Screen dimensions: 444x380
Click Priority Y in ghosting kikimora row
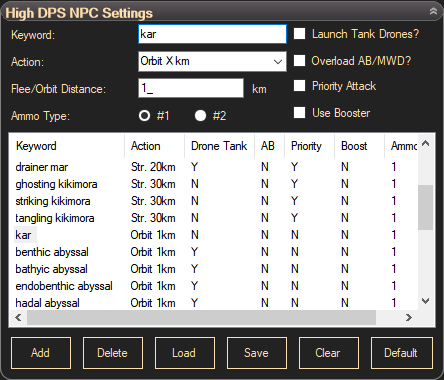pos(294,184)
